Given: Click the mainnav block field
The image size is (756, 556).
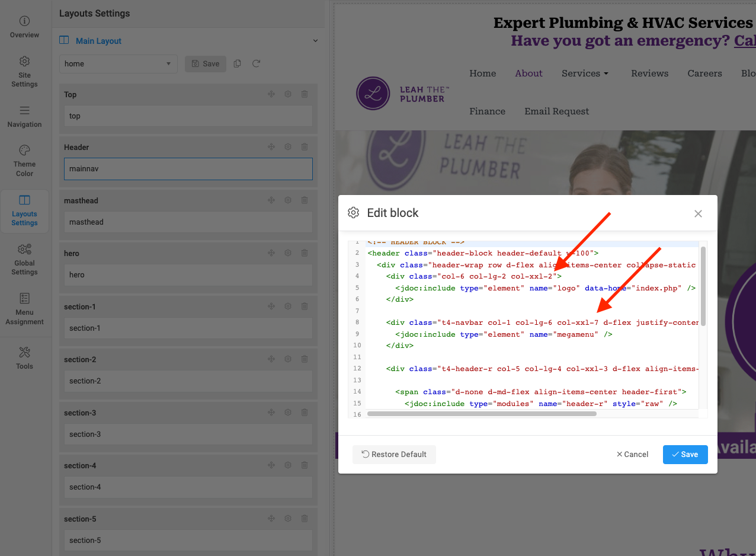Looking at the screenshot, I should (x=188, y=169).
